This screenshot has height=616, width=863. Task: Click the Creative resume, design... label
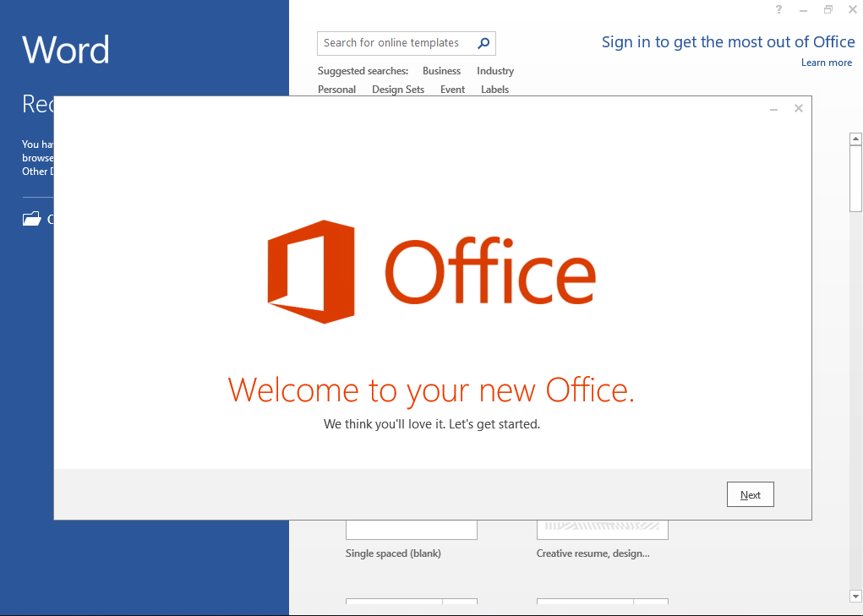coord(593,553)
